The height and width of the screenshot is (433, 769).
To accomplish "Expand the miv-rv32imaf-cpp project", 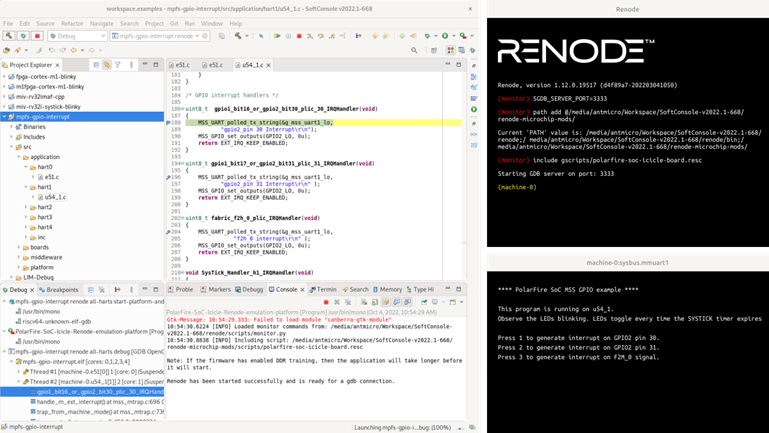I will click(4, 97).
